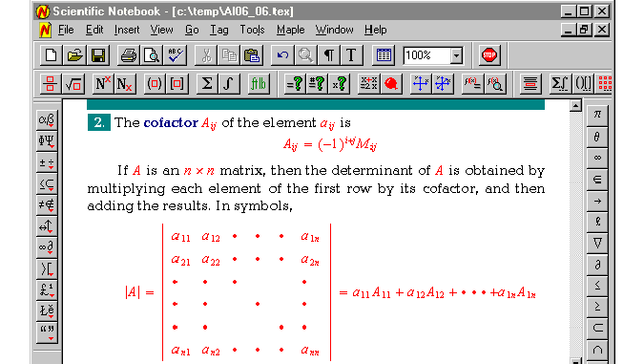Expand binary operations ±÷ panel
This screenshot has height=364, width=644.
point(47,162)
